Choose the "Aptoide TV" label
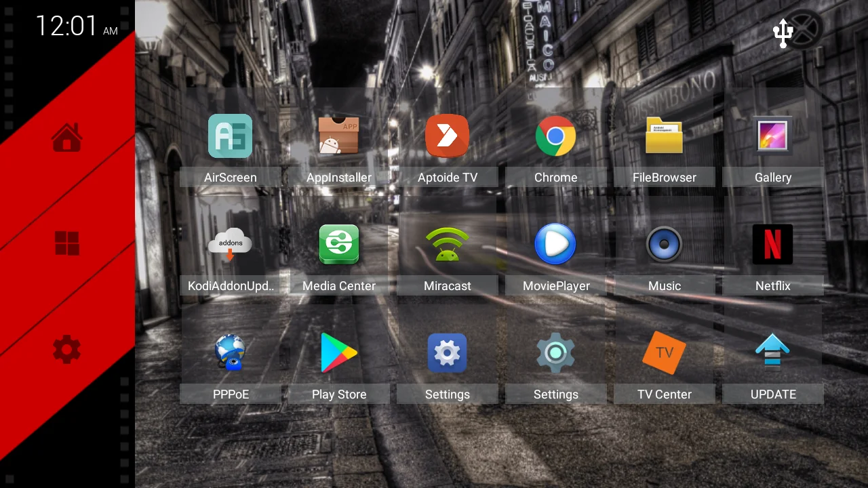This screenshot has width=868, height=488. coord(448,178)
